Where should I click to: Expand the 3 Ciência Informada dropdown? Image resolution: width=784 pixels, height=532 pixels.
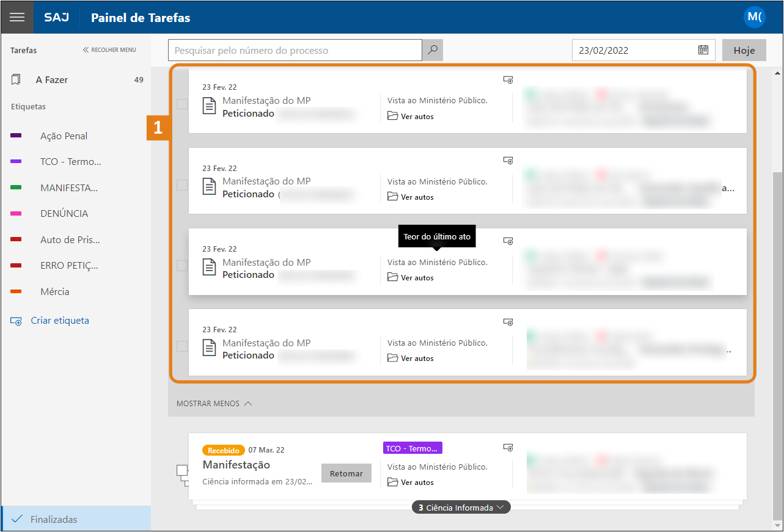(461, 508)
